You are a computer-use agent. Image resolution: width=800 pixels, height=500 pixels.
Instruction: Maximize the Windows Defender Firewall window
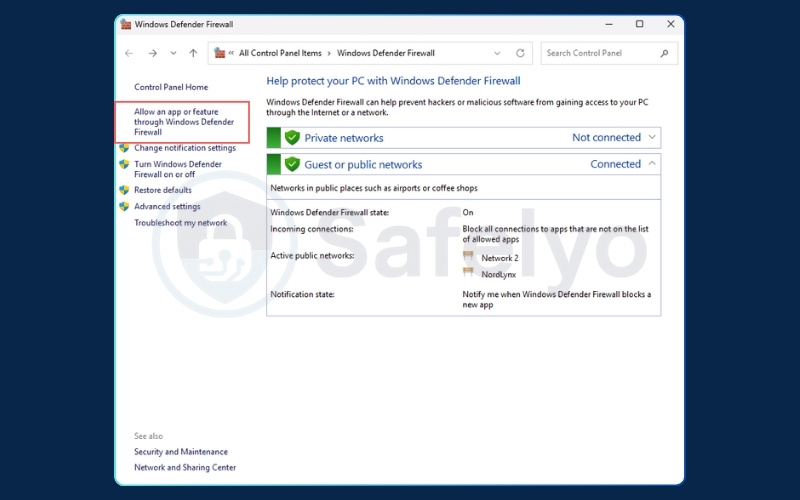coord(639,24)
